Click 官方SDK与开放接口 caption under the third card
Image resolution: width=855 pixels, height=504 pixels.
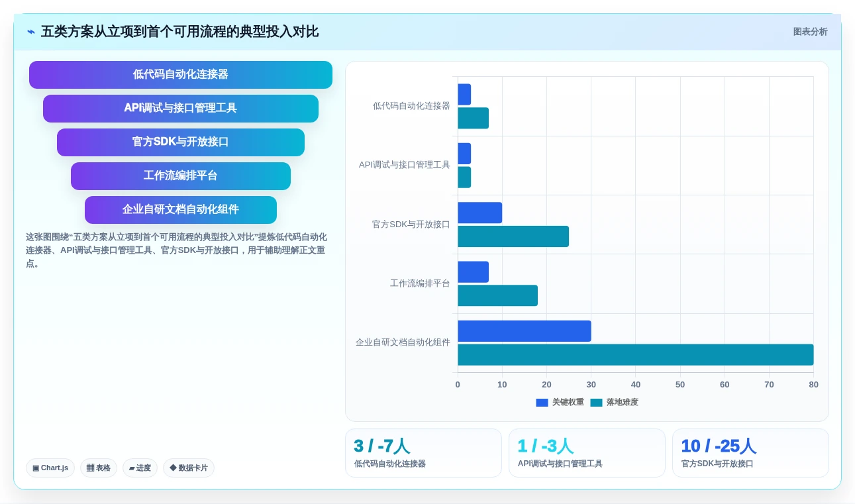click(x=717, y=464)
